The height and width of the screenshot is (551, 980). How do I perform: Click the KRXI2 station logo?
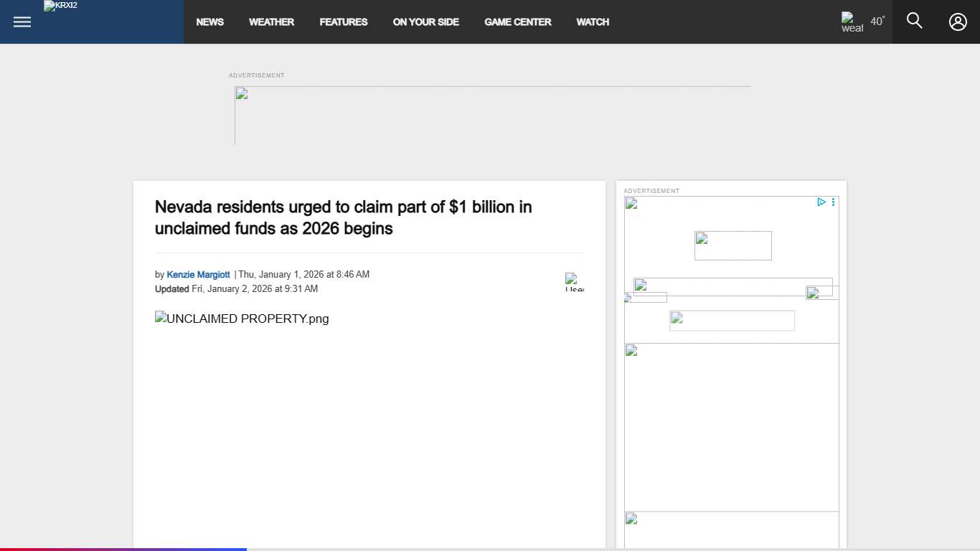[x=61, y=6]
